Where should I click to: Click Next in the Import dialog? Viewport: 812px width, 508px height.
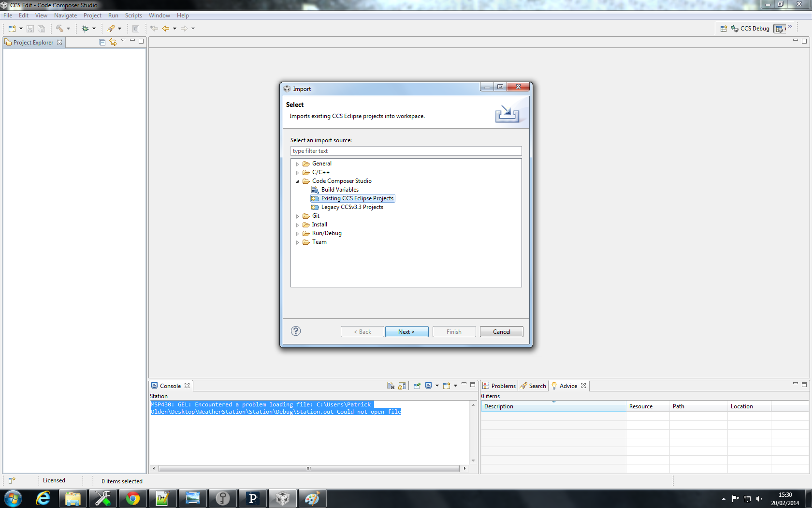406,332
